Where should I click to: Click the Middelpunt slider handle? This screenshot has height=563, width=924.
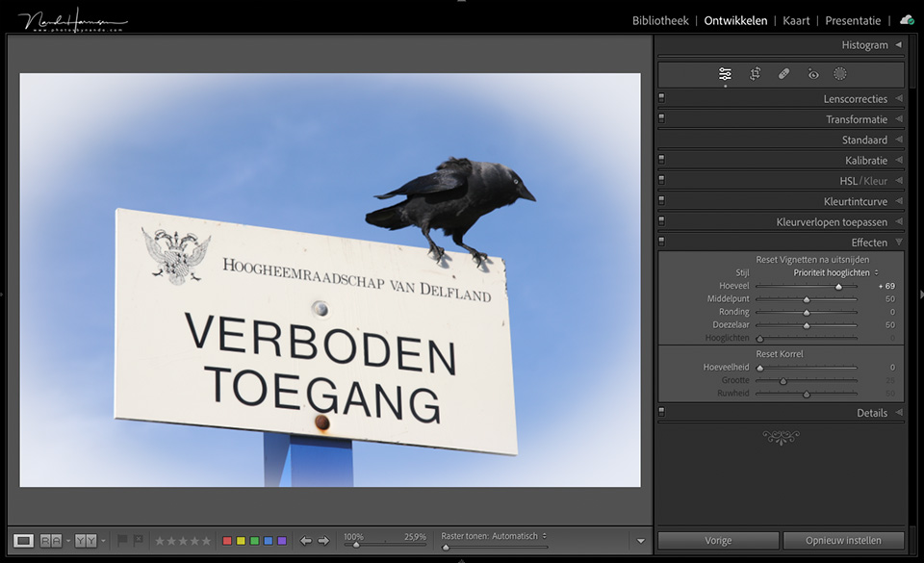tap(807, 299)
